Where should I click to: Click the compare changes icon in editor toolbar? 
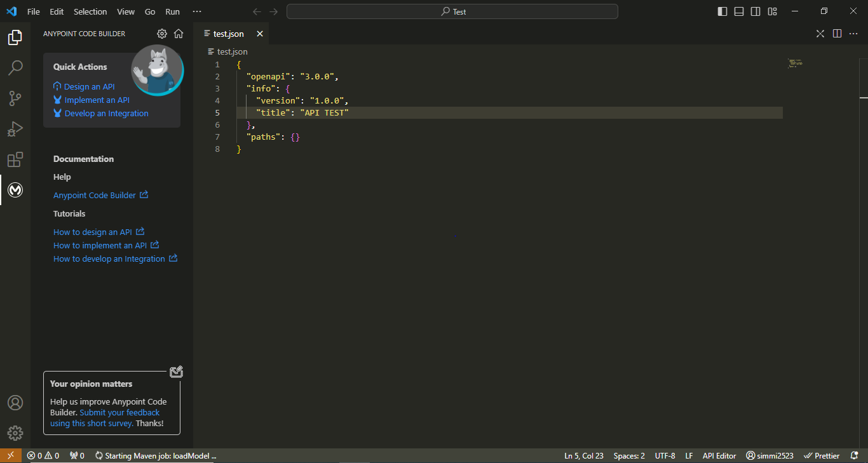tap(820, 34)
